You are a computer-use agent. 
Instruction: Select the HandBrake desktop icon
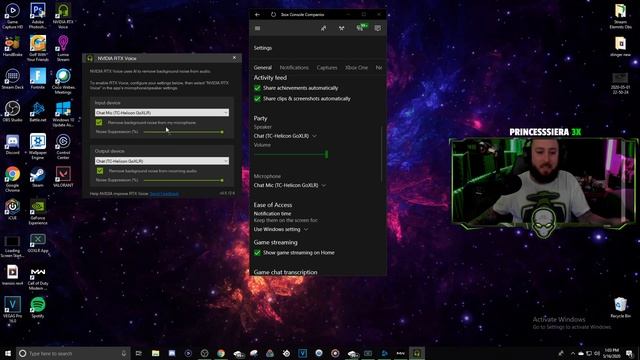coord(12,46)
